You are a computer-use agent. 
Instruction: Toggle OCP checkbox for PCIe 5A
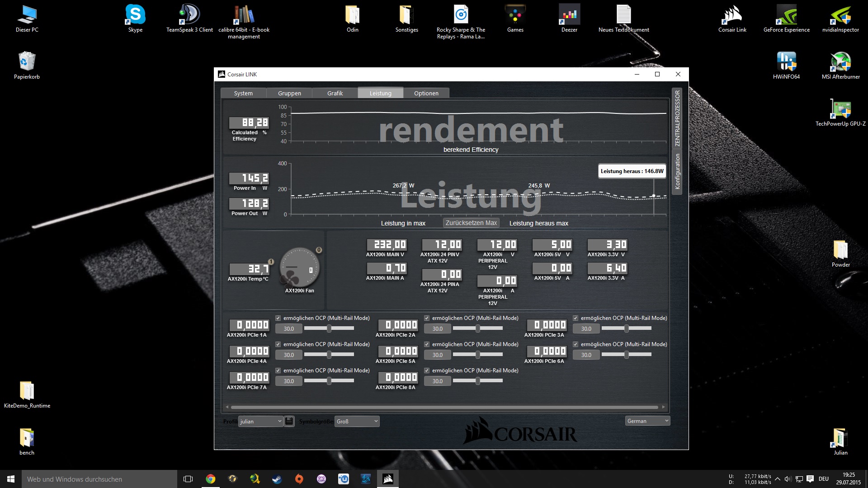427,344
